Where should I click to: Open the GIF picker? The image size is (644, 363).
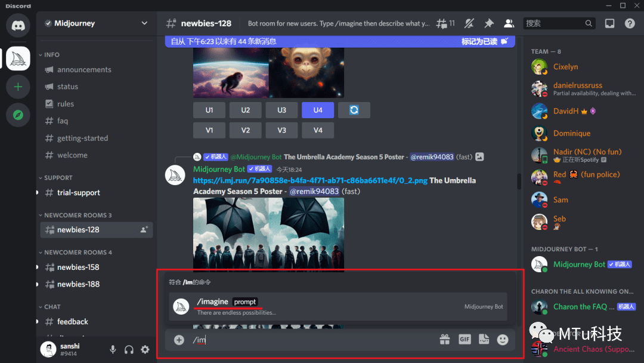(x=465, y=340)
